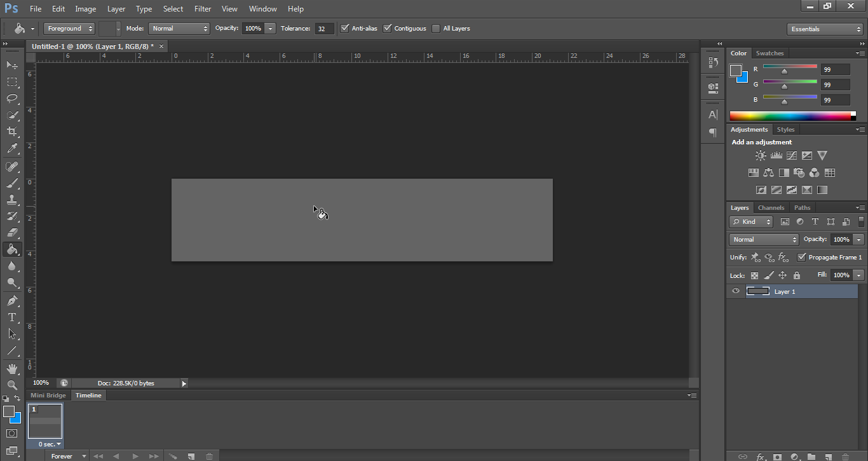This screenshot has width=868, height=461.
Task: Open the frame delay 0 sec. dropdown
Action: [x=50, y=444]
